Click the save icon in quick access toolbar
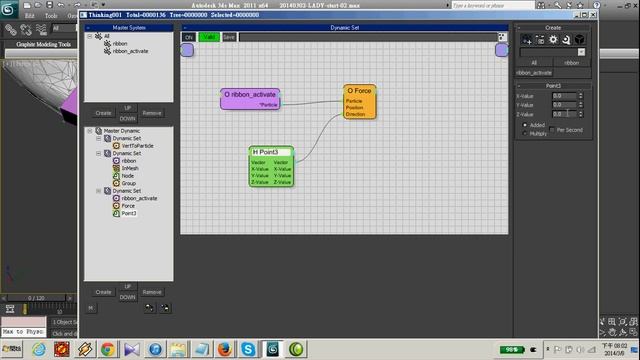The height and width of the screenshot is (360, 640). [x=49, y=5]
